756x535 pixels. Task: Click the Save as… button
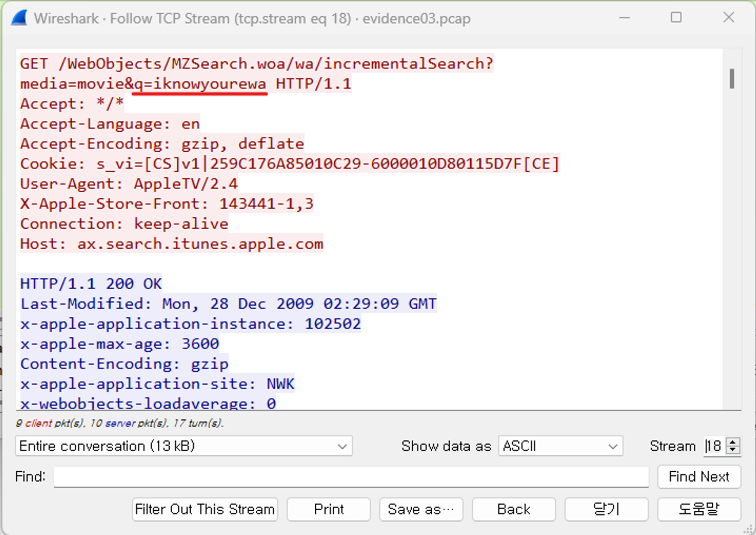tap(421, 509)
